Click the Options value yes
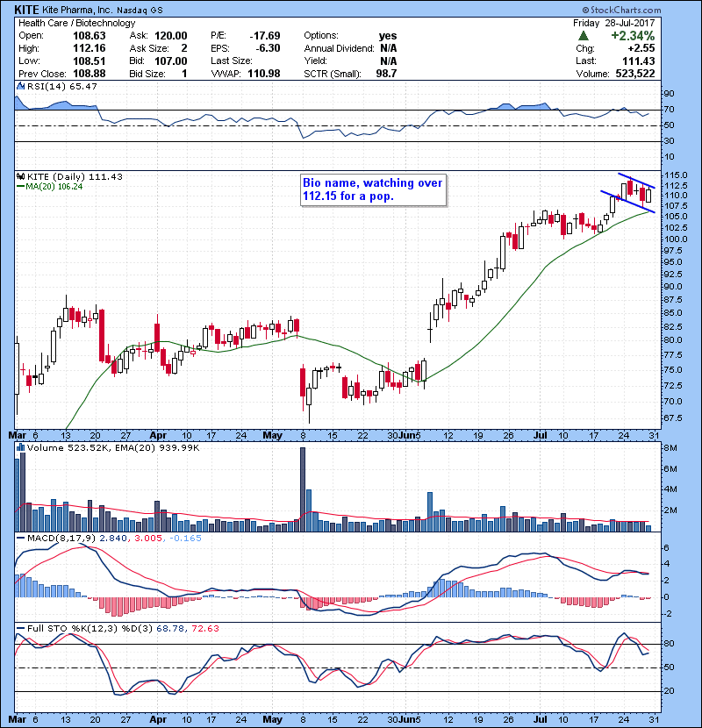This screenshot has width=702, height=728. tap(388, 36)
